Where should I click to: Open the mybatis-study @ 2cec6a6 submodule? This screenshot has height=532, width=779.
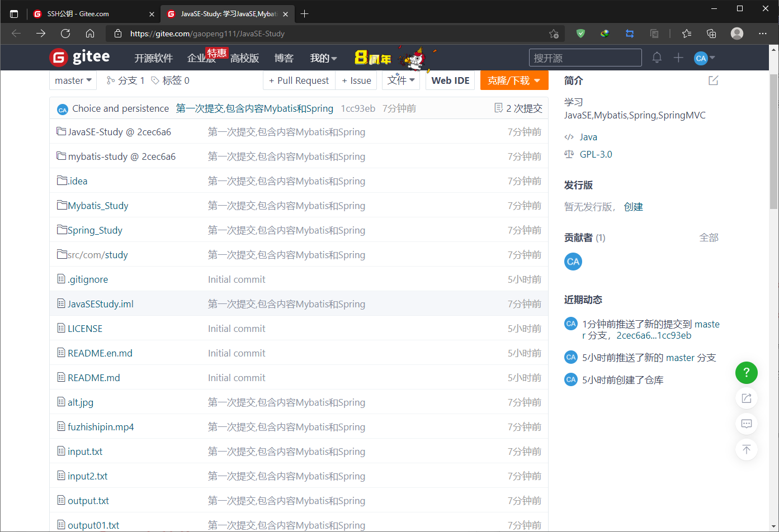point(122,156)
